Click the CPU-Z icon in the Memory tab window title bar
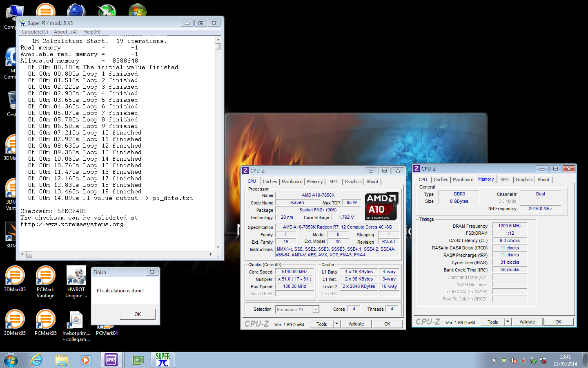The height and width of the screenshot is (368, 588). 416,168
